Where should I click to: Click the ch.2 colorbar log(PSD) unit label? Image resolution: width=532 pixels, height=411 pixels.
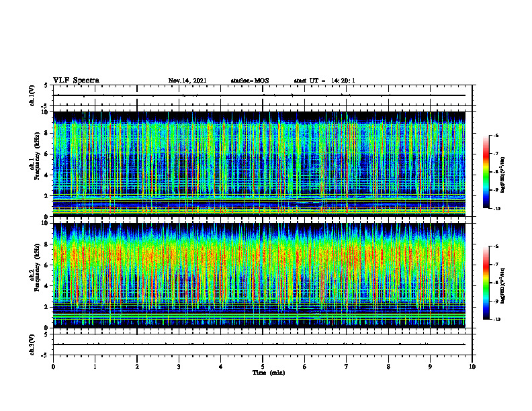tap(503, 285)
